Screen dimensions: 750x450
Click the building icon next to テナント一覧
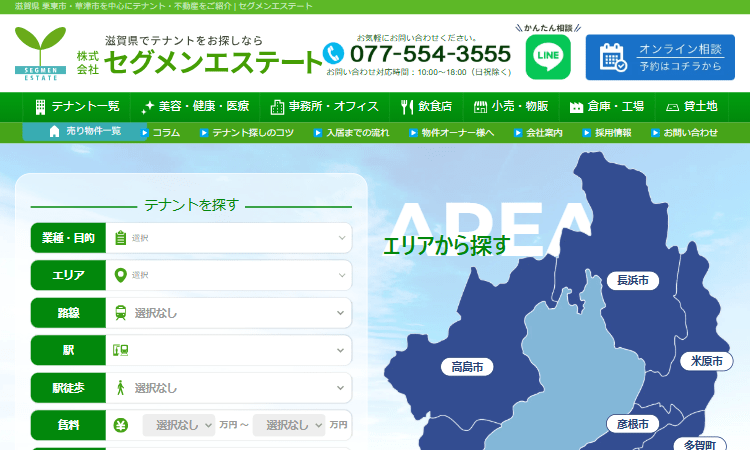click(x=41, y=107)
